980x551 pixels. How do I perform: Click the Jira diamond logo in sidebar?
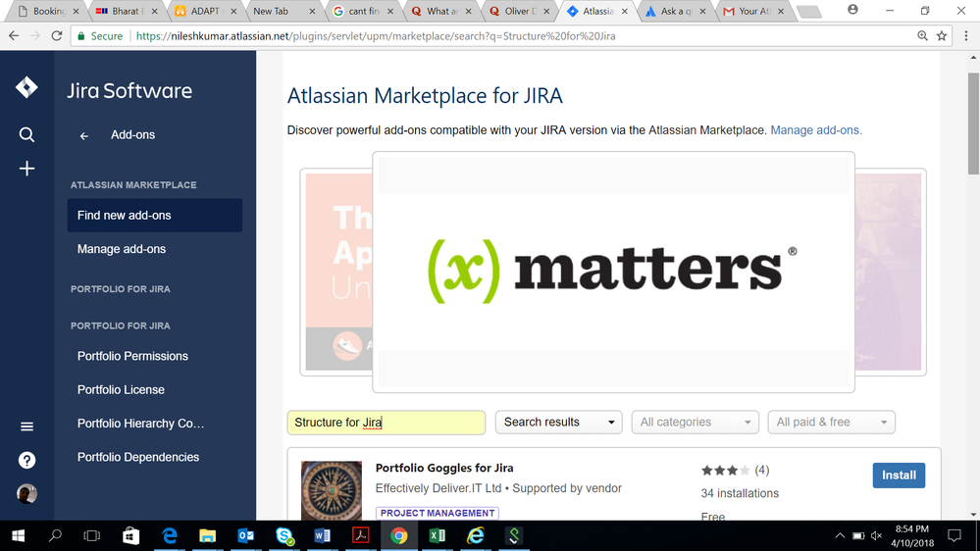[x=26, y=87]
